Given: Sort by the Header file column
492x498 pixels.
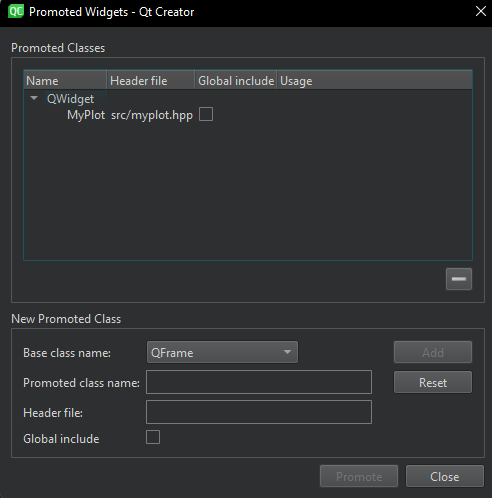Looking at the screenshot, I should pos(151,81).
